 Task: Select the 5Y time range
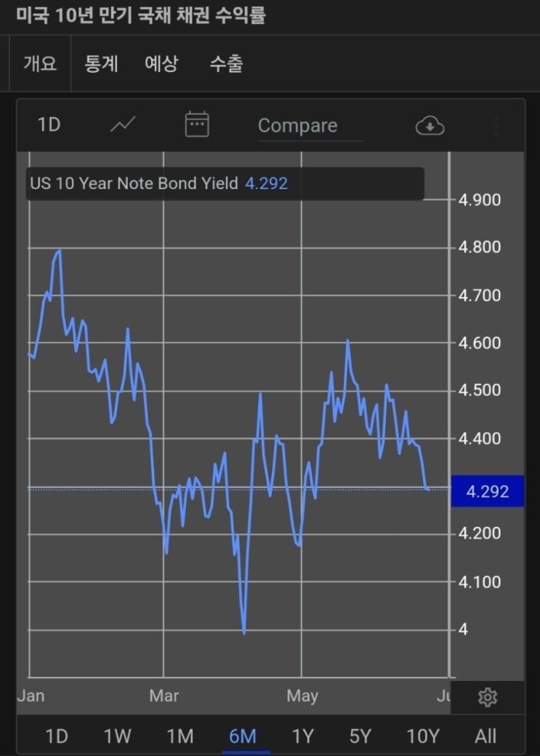coord(360,736)
